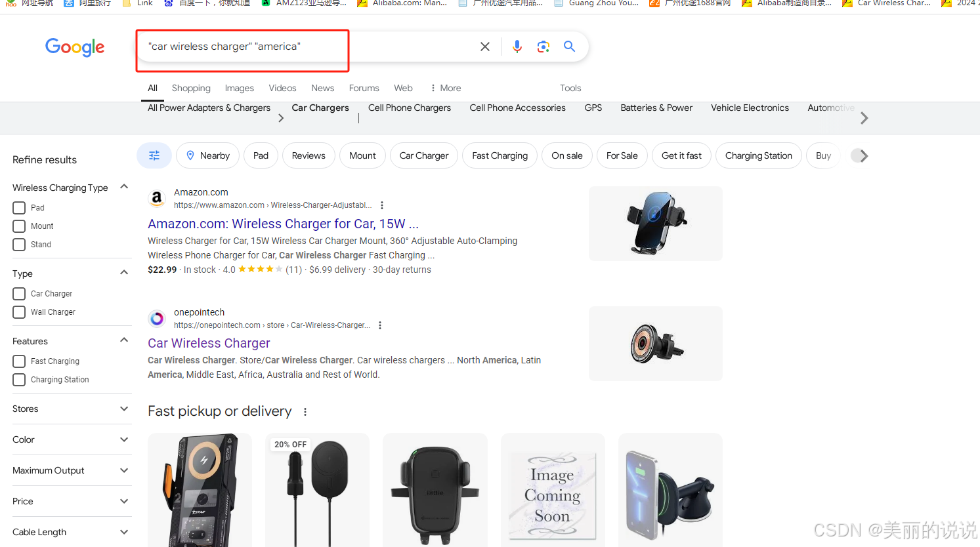Screen dimensions: 980x547
Task: Open the Image Coming Soon product card
Action: coord(553,489)
